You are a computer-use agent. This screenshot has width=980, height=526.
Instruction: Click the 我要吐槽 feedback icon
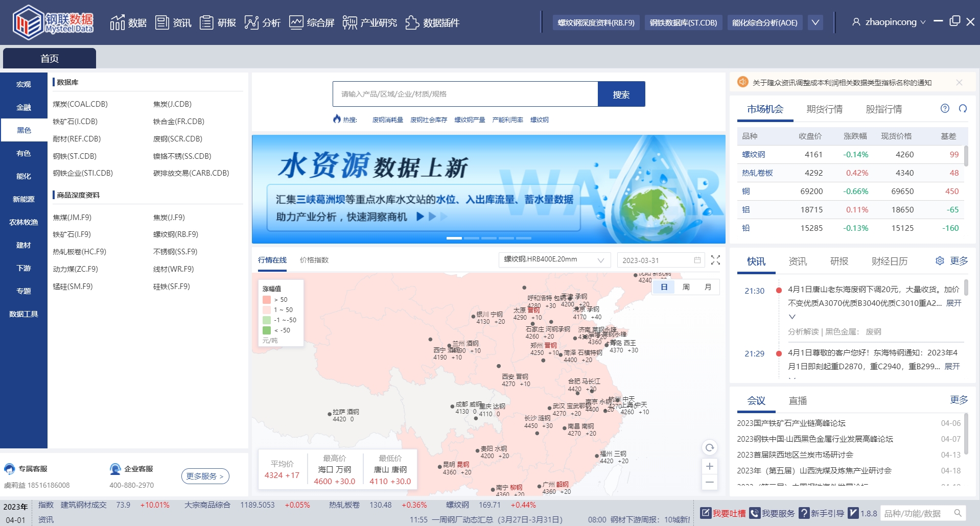click(x=706, y=513)
